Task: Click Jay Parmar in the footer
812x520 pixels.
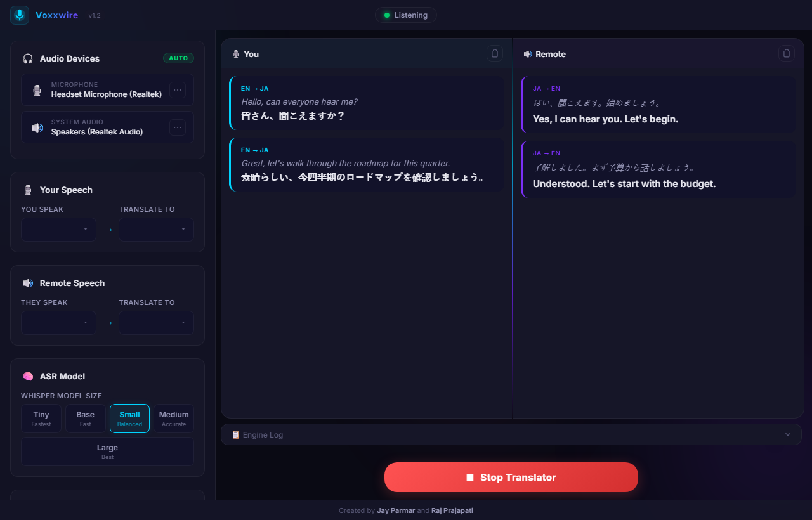Action: click(x=396, y=510)
